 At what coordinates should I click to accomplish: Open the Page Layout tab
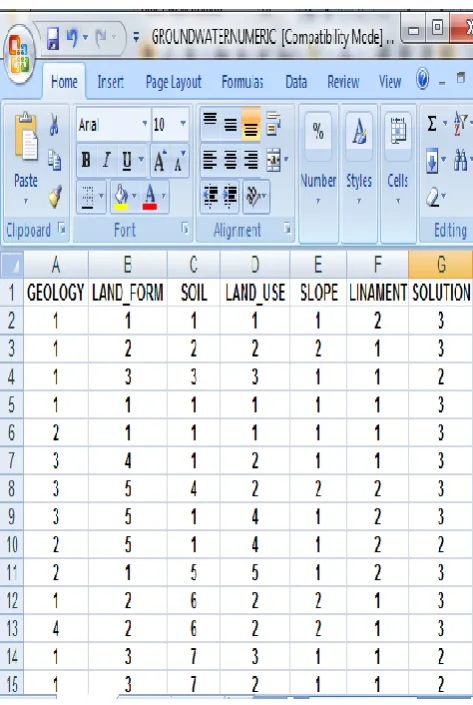tap(173, 82)
